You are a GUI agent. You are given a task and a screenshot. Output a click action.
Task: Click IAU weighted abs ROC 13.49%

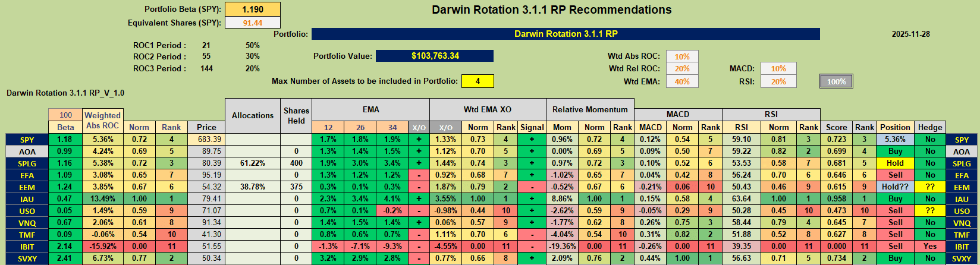102,198
